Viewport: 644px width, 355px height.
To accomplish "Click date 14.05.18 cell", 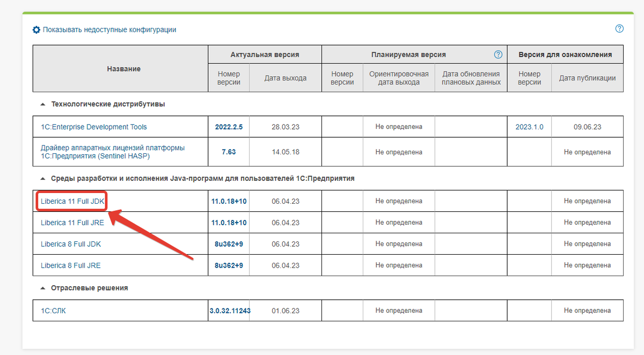I will [286, 152].
